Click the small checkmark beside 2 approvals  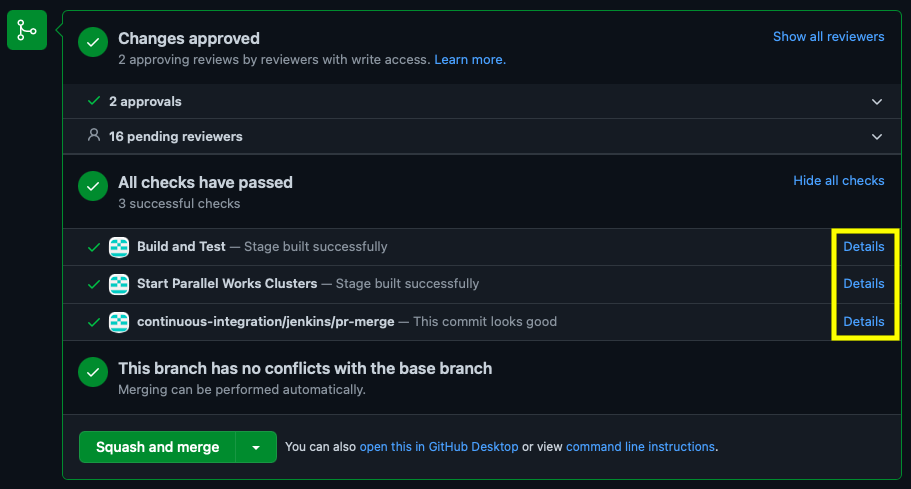point(94,101)
